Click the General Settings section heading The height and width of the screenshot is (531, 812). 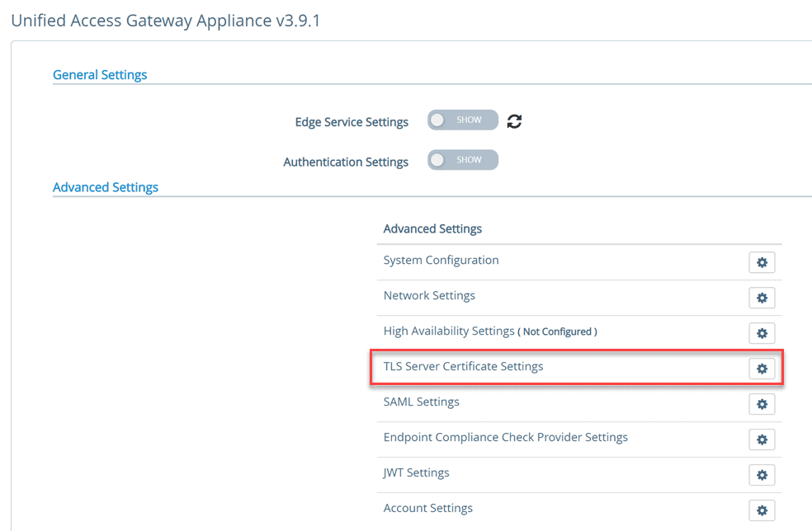100,75
